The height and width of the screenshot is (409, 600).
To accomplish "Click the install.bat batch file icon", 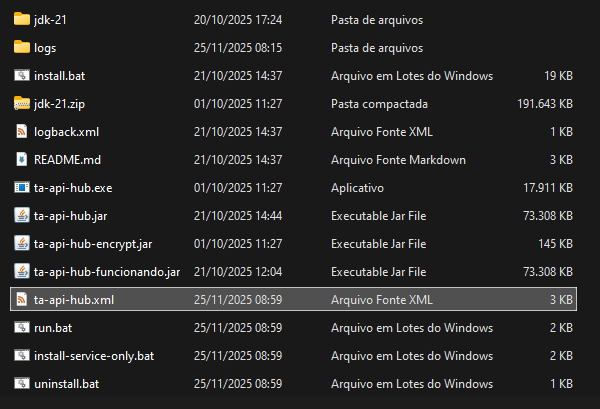I will [22, 75].
